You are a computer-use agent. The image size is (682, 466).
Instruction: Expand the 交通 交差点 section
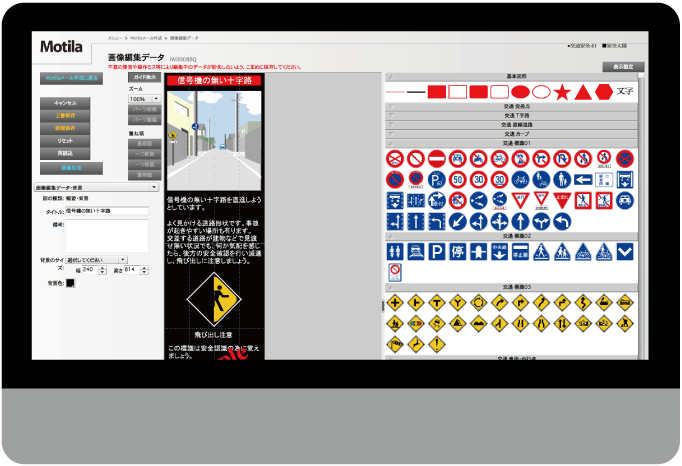click(511, 106)
